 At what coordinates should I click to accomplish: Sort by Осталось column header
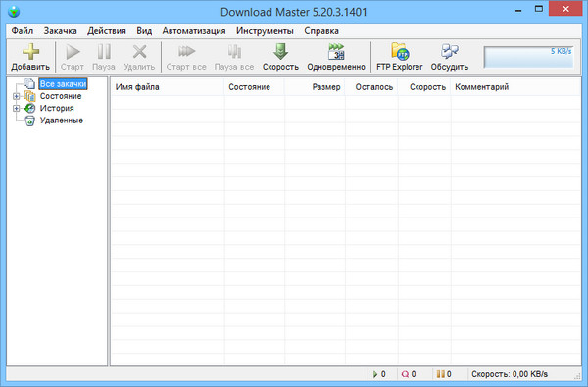tap(371, 87)
